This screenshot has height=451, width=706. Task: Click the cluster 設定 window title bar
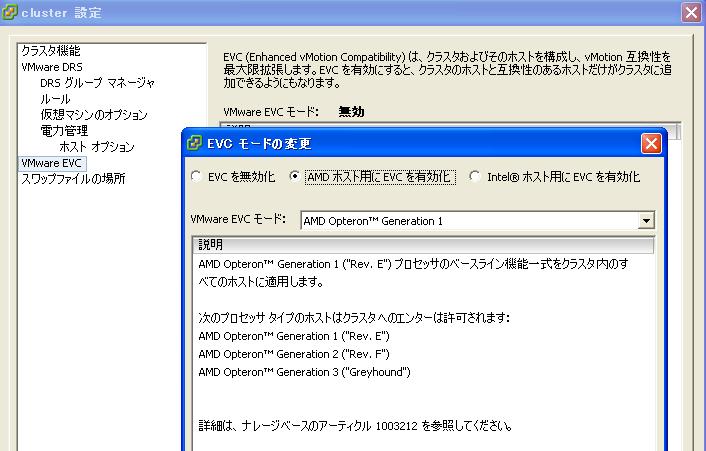(x=353, y=12)
